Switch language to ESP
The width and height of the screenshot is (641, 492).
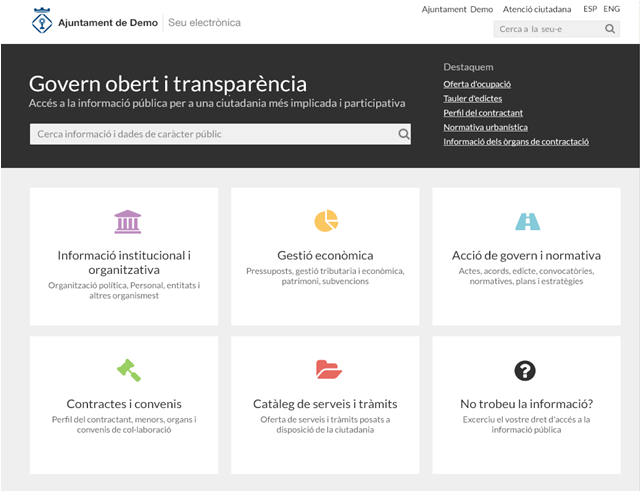pos(590,9)
